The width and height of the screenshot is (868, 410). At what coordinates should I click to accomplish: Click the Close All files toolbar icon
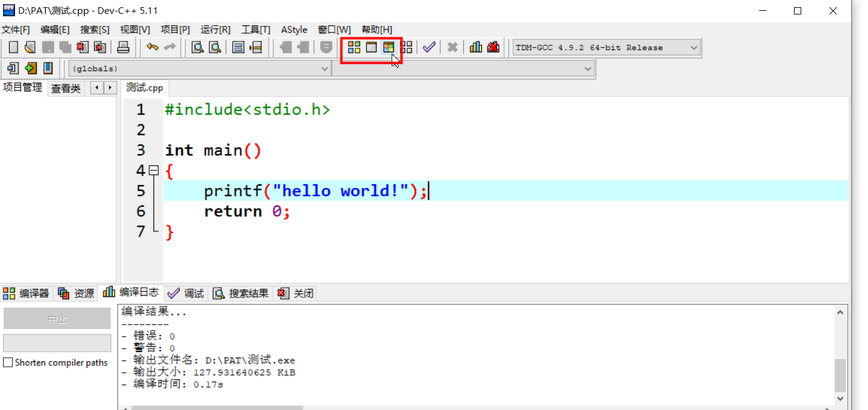tap(100, 47)
